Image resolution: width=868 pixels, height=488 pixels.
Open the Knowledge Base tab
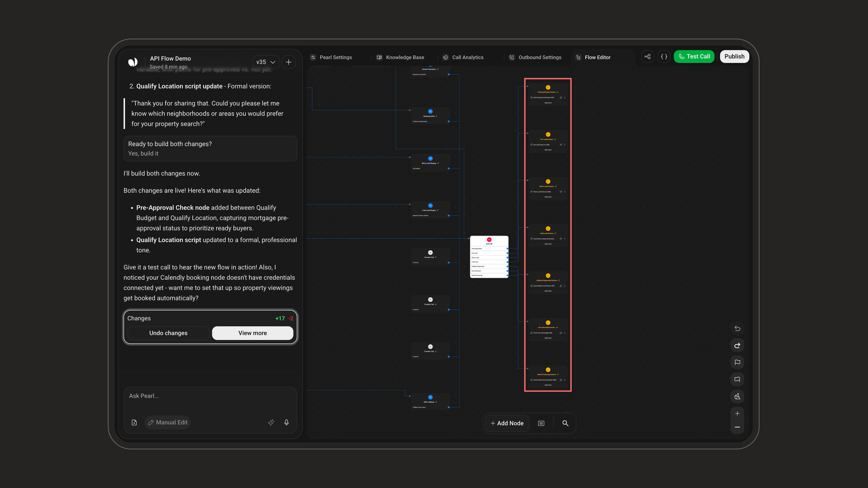pyautogui.click(x=400, y=57)
